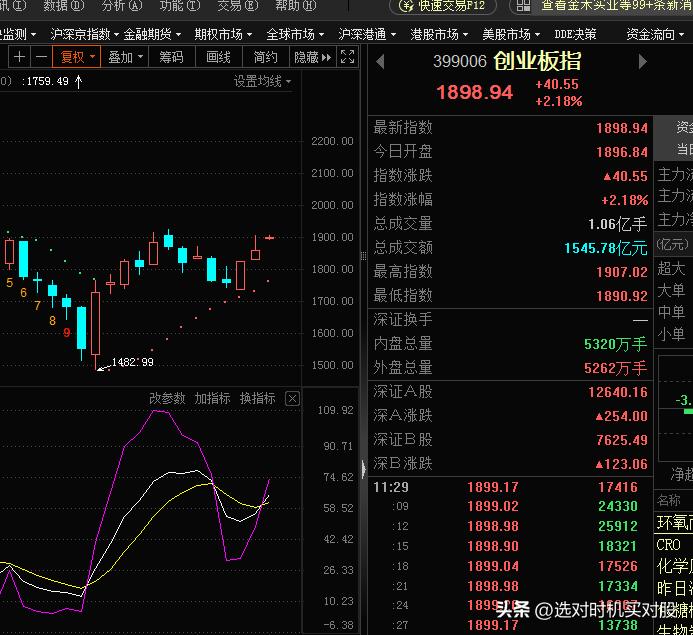Screen dimensions: 693x635
Task: Click the 外盘总量 value 5262万手
Action: click(616, 368)
